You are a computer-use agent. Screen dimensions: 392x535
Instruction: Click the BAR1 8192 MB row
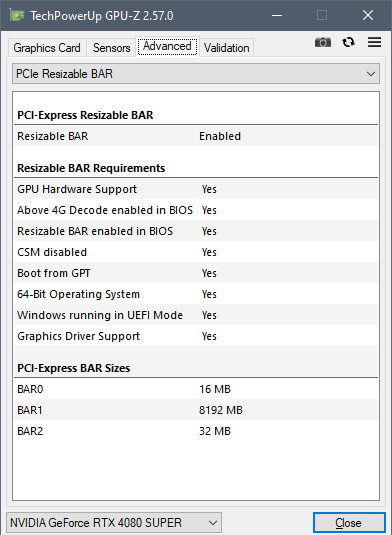pos(196,410)
